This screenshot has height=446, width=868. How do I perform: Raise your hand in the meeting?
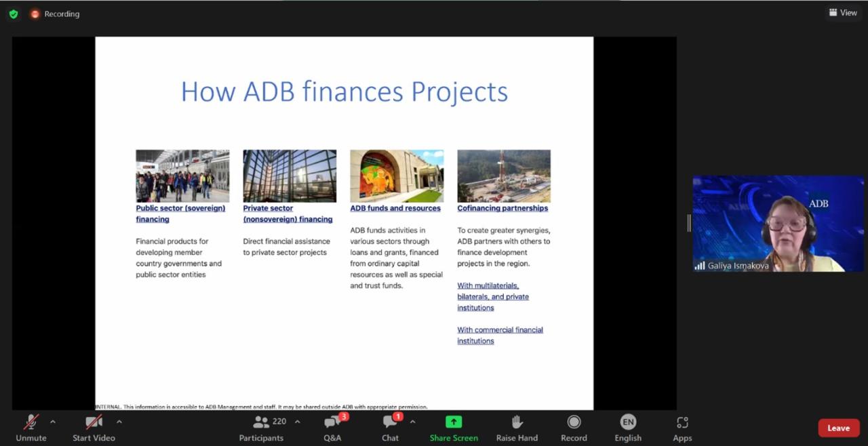pos(517,428)
